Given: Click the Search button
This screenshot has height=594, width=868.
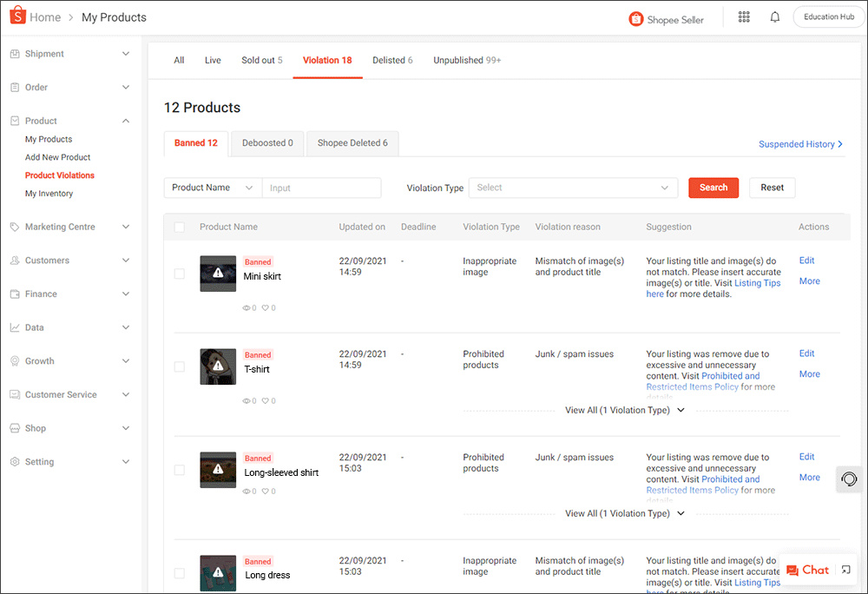Looking at the screenshot, I should tap(713, 188).
